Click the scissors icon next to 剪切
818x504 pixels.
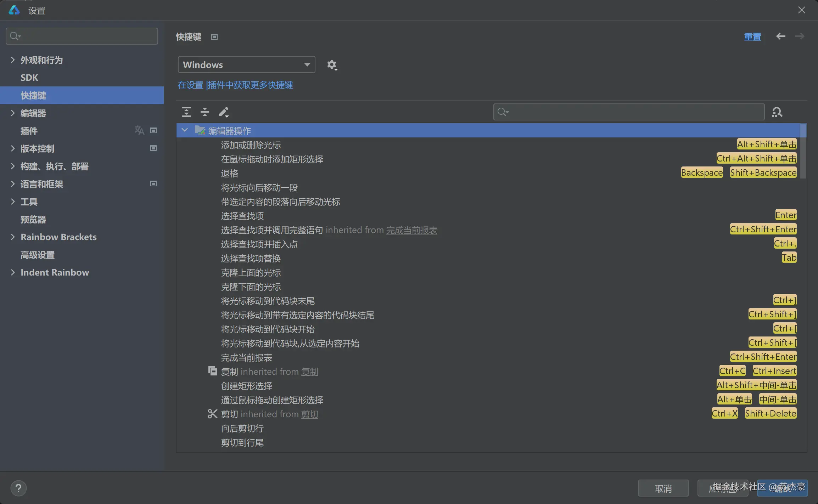pyautogui.click(x=212, y=414)
